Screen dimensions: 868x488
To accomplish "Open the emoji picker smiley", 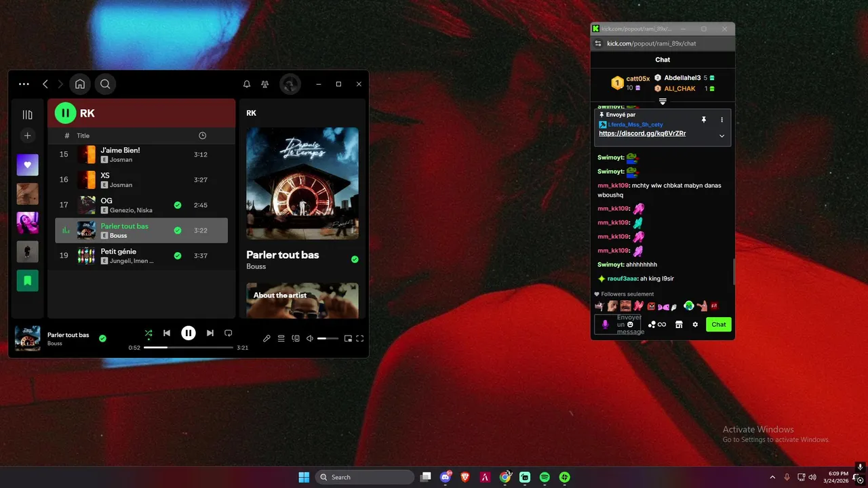I will click(x=630, y=325).
